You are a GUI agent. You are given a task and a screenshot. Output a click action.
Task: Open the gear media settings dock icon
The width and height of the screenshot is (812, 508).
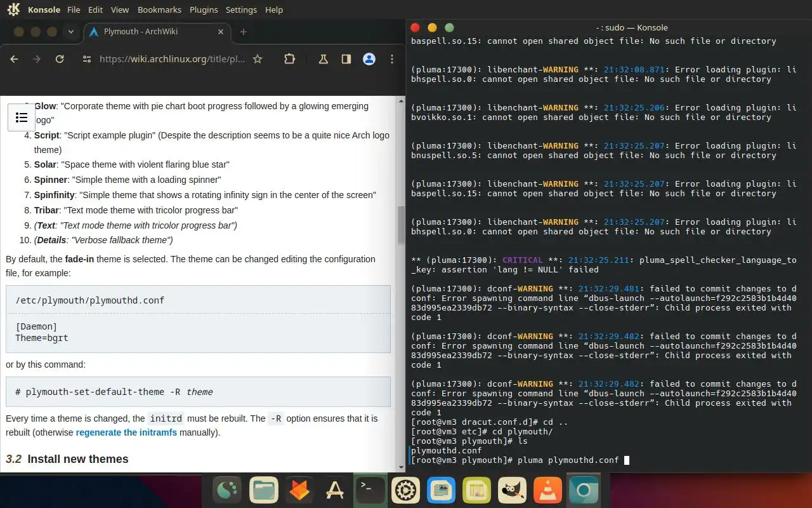pos(405,491)
